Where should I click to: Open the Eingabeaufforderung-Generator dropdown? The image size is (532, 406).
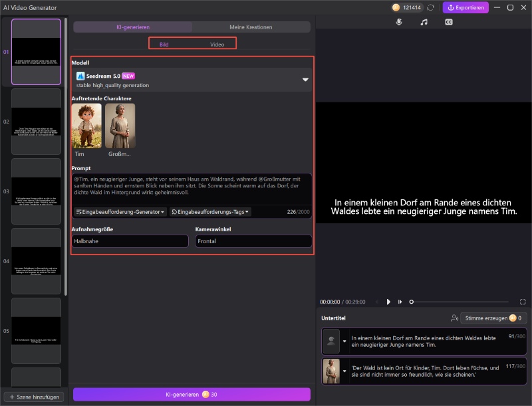[x=120, y=212]
